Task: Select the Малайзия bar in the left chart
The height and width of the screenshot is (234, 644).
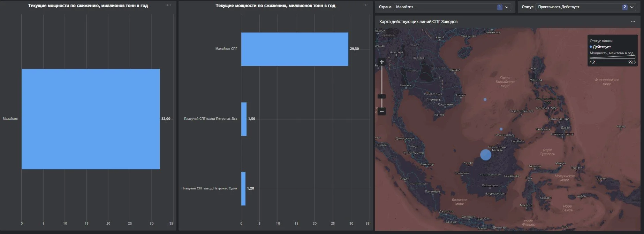Action: (x=91, y=119)
